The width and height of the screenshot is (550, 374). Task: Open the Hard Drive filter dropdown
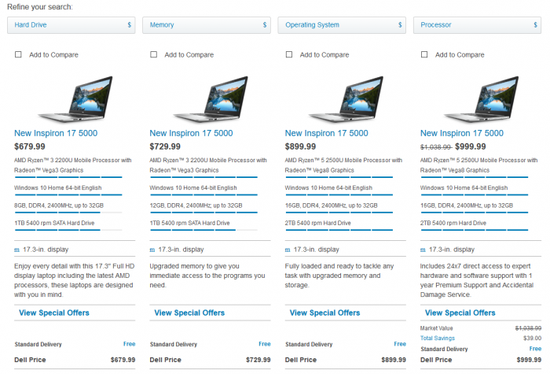71,25
